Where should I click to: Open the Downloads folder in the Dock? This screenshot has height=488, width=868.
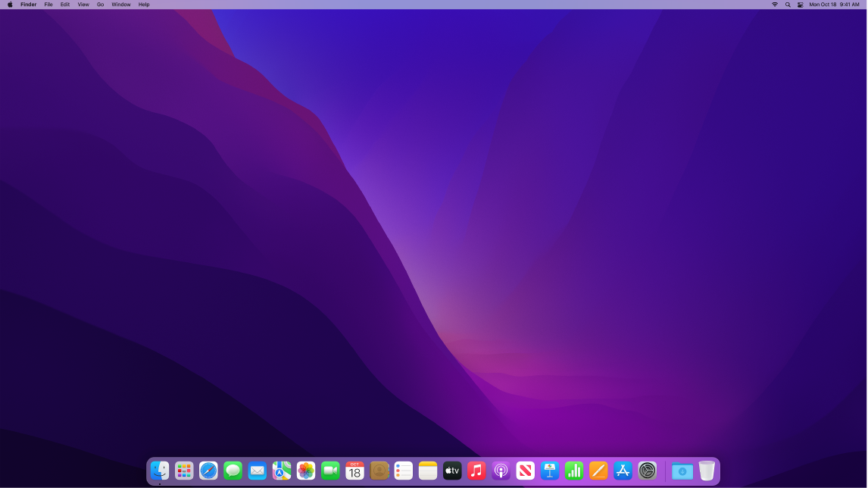click(682, 471)
